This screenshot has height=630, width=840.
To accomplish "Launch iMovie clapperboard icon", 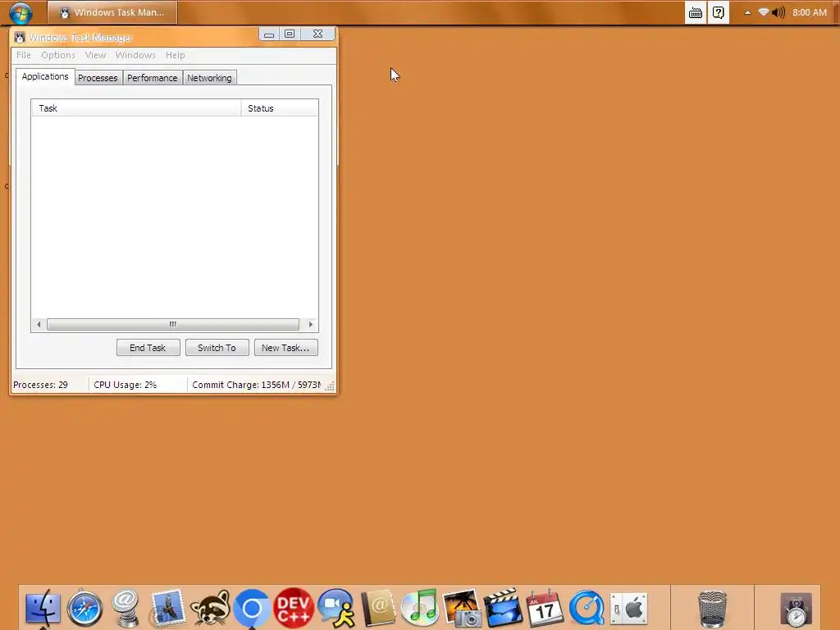I will 503,608.
